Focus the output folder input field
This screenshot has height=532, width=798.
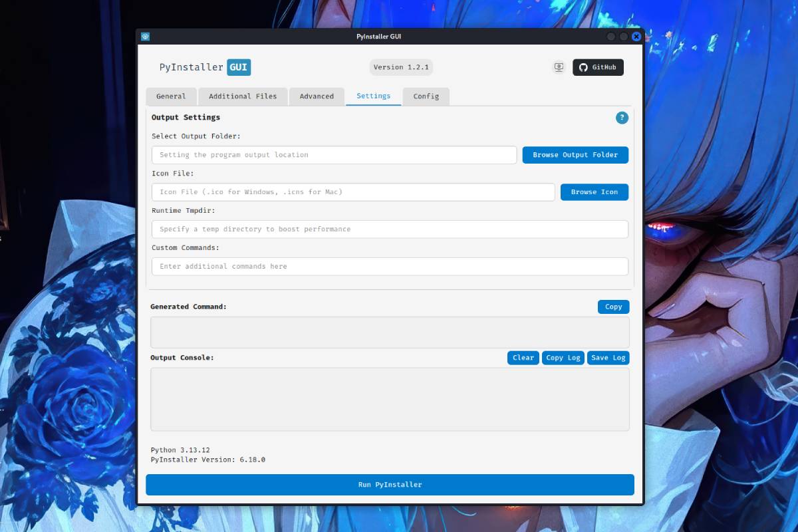(x=334, y=155)
